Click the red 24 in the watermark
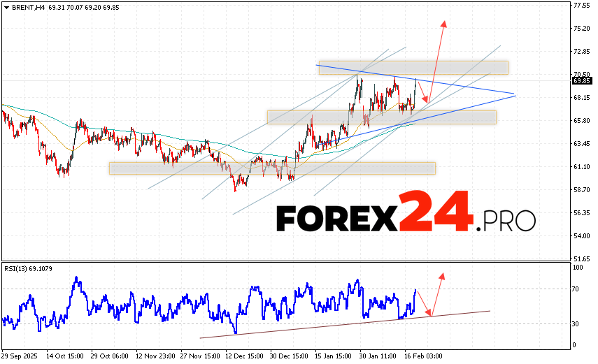The image size is (598, 364). 436,212
